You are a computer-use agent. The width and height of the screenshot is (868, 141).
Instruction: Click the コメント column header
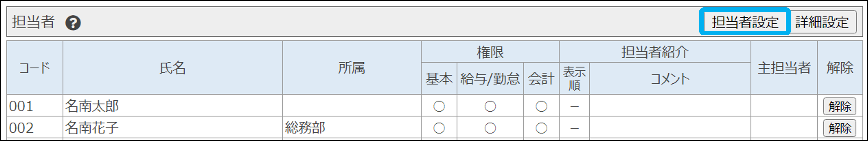pos(670,79)
